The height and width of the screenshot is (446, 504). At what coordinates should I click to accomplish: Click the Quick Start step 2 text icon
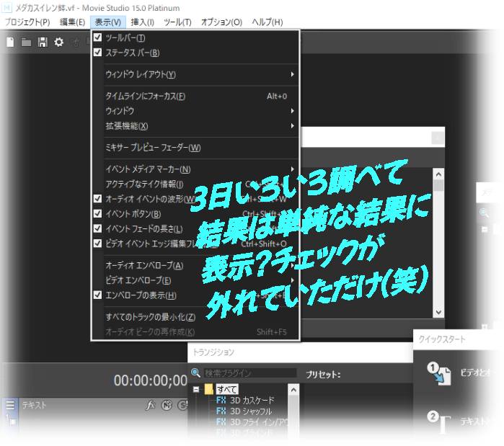pyautogui.click(x=439, y=422)
